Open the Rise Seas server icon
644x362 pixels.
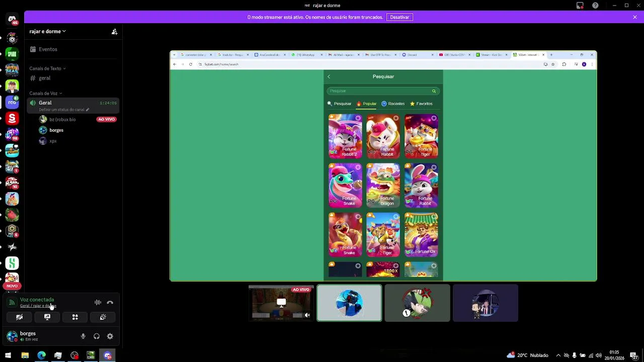pyautogui.click(x=12, y=70)
